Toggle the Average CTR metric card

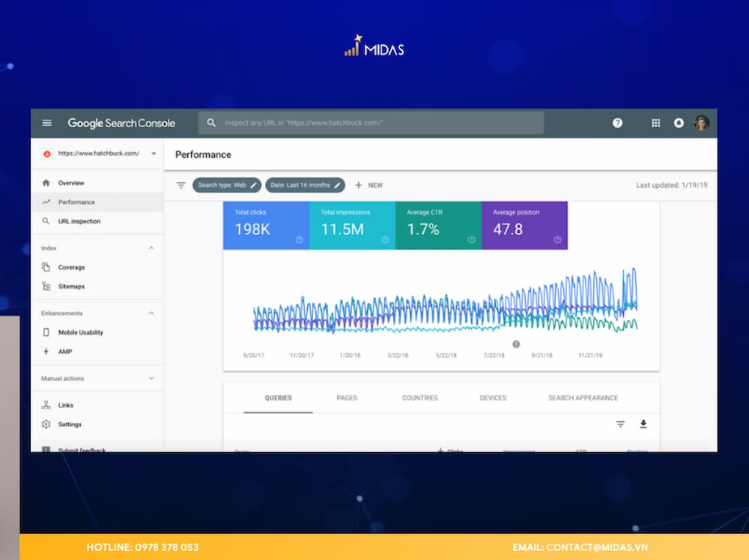click(x=438, y=225)
